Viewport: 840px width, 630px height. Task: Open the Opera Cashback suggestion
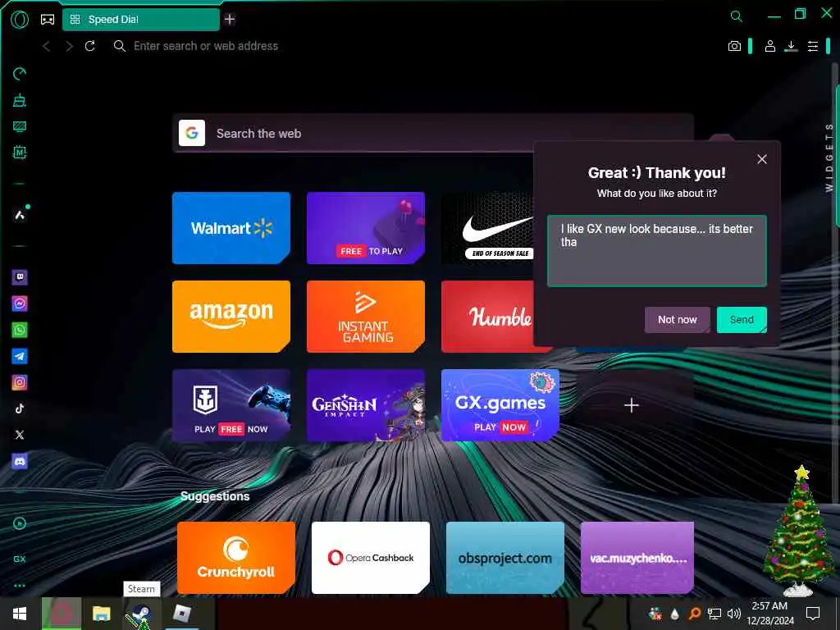click(371, 558)
